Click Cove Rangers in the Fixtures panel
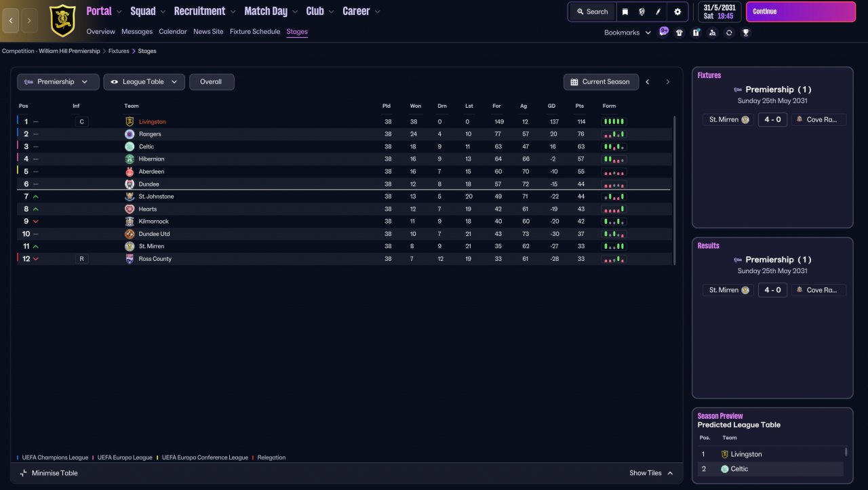Viewport: 868px width, 490px height. coord(818,119)
